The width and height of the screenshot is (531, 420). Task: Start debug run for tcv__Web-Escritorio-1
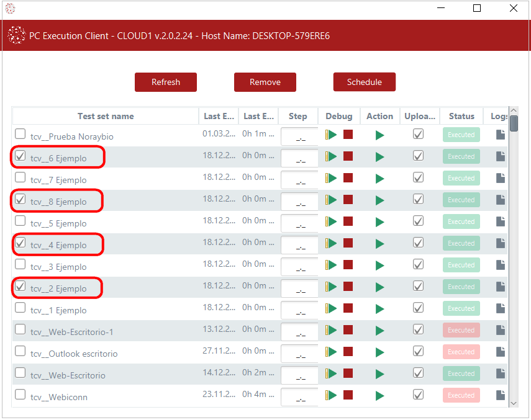click(x=331, y=331)
